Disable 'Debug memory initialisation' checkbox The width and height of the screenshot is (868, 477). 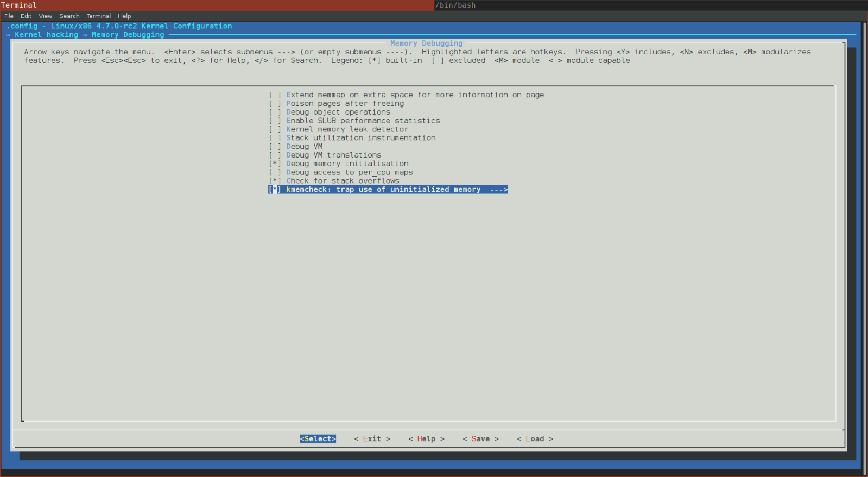point(275,164)
